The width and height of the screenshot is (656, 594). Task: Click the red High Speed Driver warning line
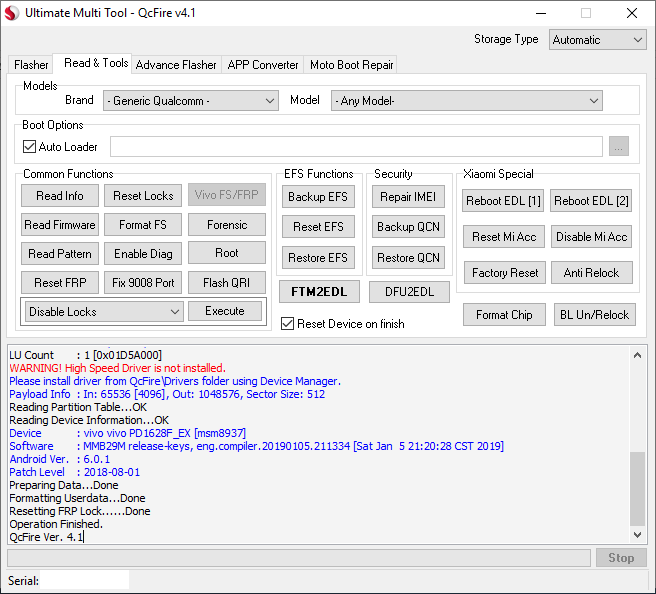click(118, 368)
